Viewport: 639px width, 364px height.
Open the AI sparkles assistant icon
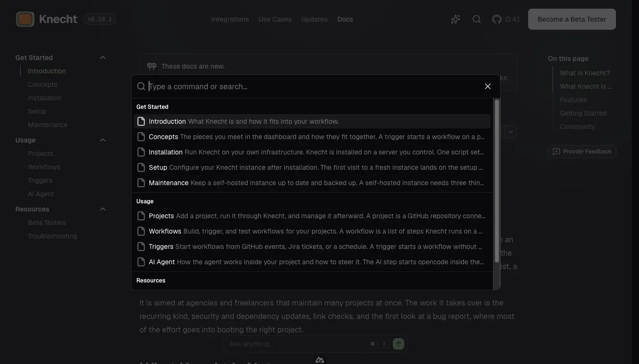pyautogui.click(x=456, y=19)
